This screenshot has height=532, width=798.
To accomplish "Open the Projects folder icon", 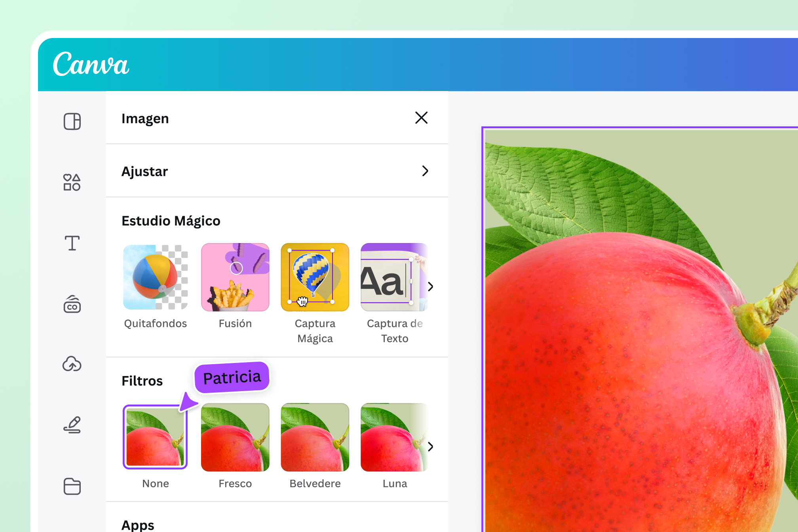I will [72, 486].
